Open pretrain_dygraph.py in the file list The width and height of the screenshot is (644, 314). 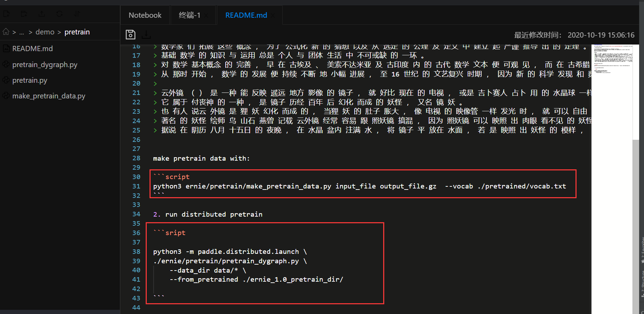pos(45,65)
